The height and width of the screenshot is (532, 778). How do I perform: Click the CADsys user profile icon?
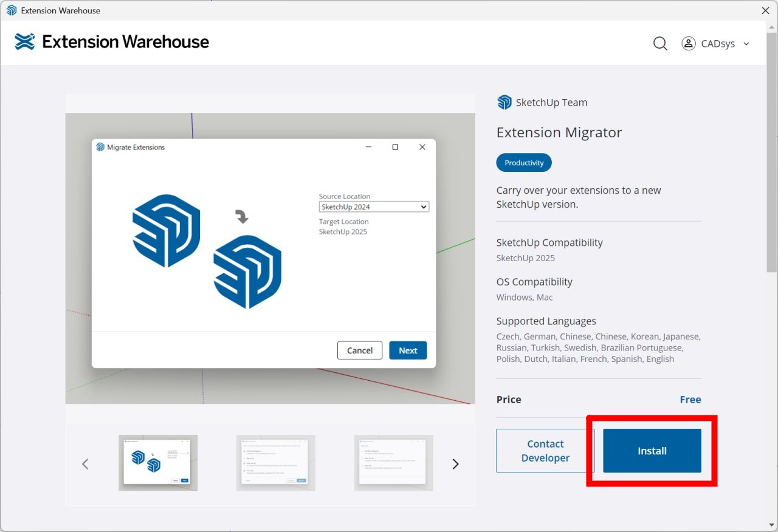click(x=688, y=44)
